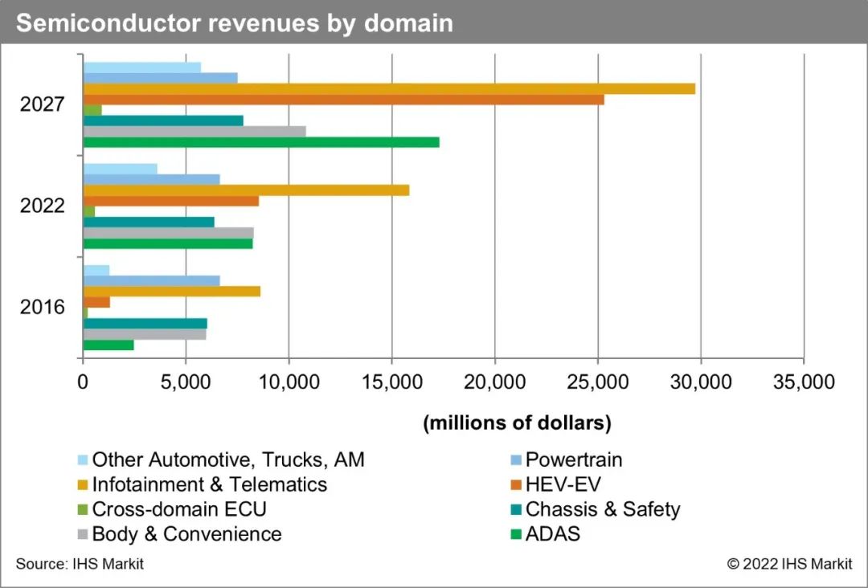Click the 'Source: IHS Markit' text
This screenshot has height=588, width=868.
coord(80,564)
